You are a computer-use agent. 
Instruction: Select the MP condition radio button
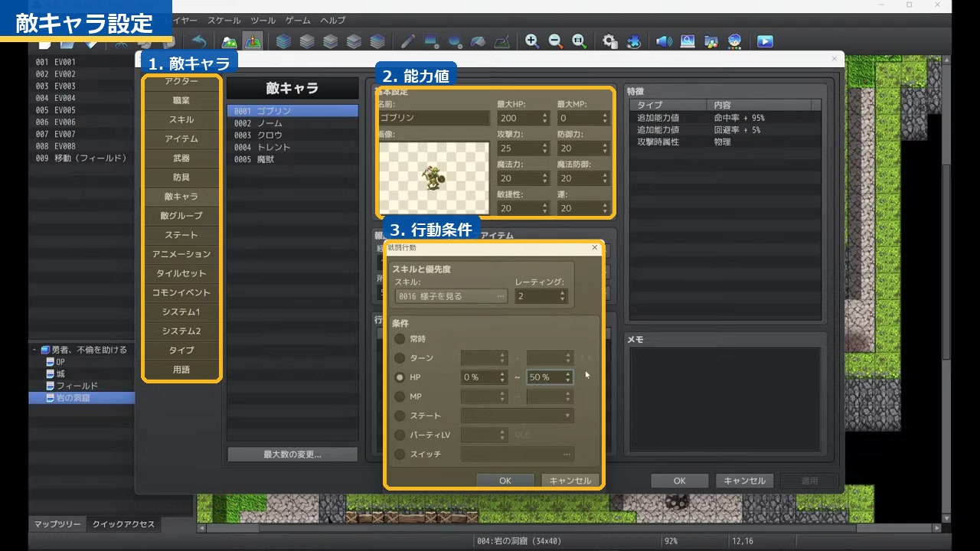[x=400, y=396]
